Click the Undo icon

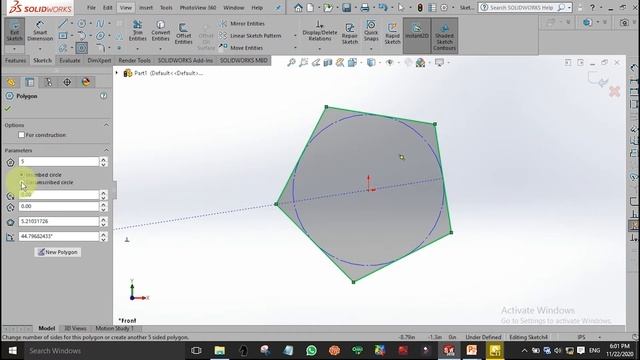tap(382, 7)
